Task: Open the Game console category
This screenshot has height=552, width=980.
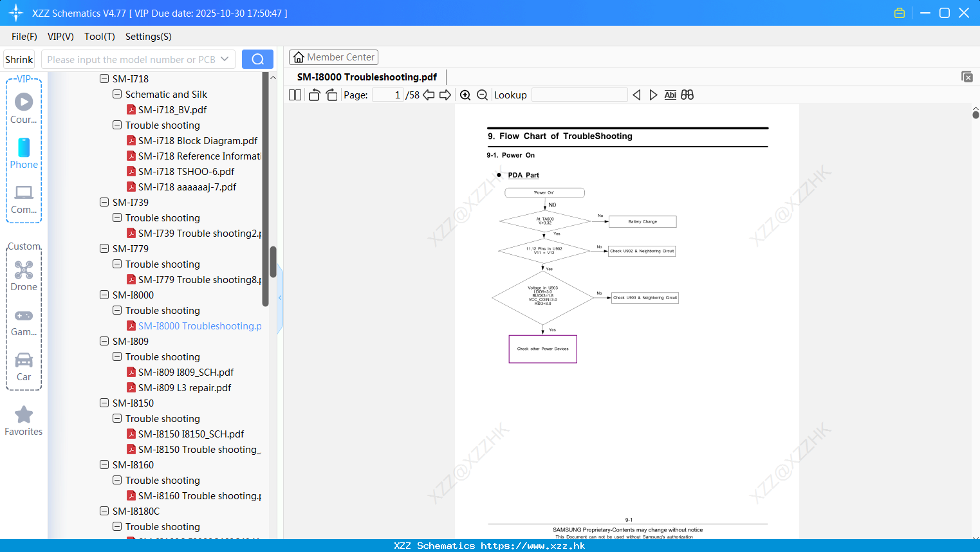Action: 24,322
